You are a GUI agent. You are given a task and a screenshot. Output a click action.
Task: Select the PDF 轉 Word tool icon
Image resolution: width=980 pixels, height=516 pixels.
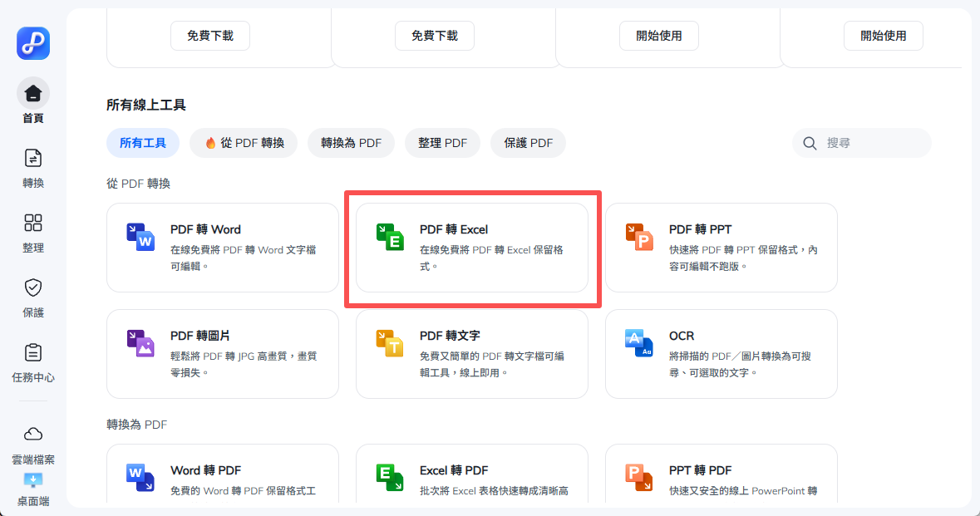(x=140, y=237)
